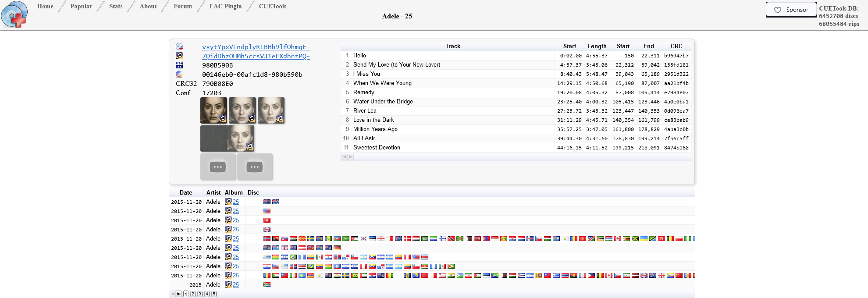Viewport: 868px width, 298px height.
Task: Click the United Kingdom flag in the fourth release row
Action: pos(267,230)
